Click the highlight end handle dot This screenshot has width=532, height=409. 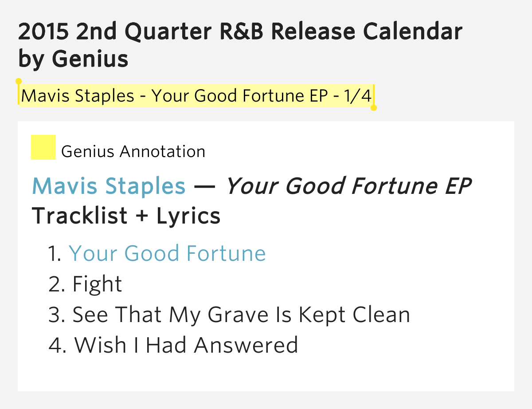click(x=374, y=108)
